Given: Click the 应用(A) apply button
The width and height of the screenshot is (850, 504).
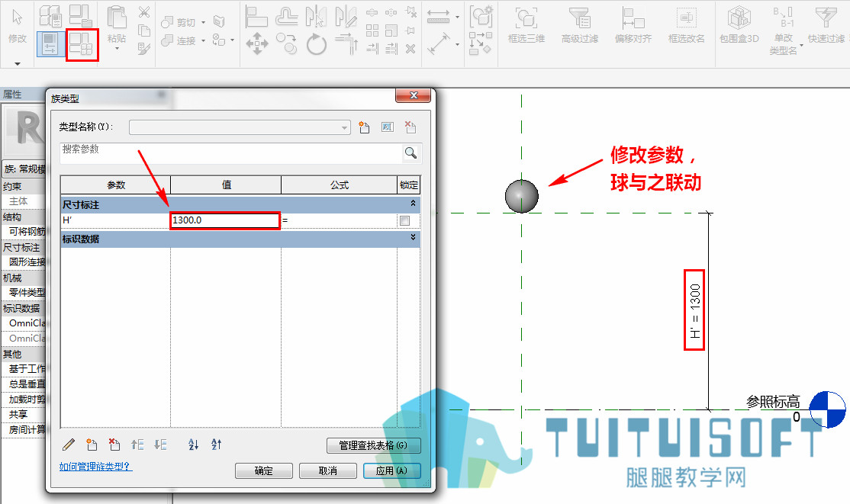Looking at the screenshot, I should pos(391,470).
